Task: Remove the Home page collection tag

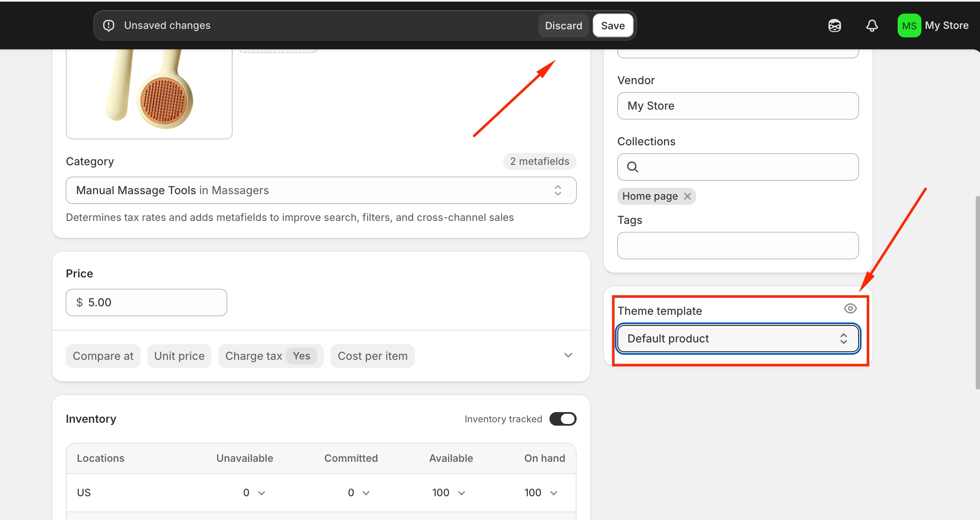Action: [x=687, y=196]
